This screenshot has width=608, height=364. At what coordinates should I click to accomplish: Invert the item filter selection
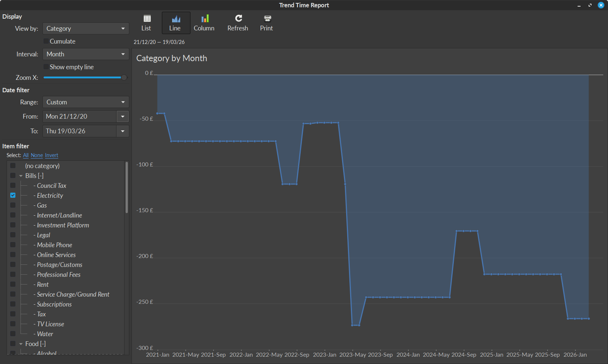coord(52,155)
